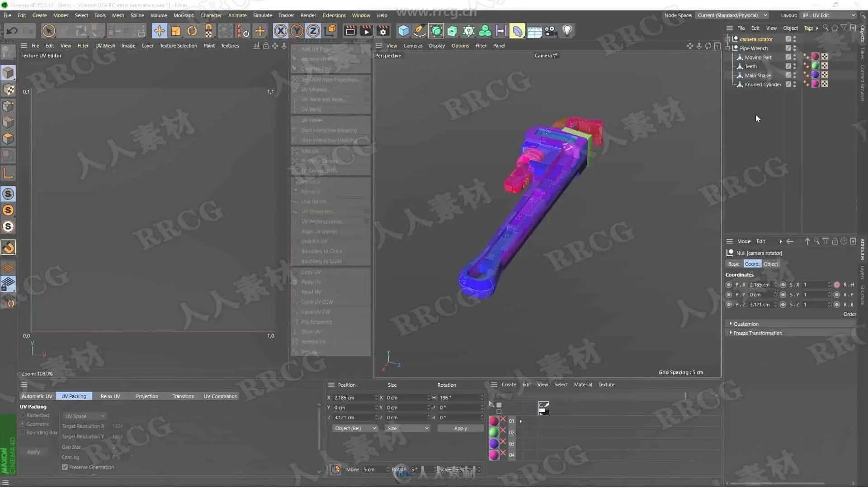The height and width of the screenshot is (488, 868).
Task: Open the Object (Rel) coordinate dropdown
Action: (x=354, y=428)
